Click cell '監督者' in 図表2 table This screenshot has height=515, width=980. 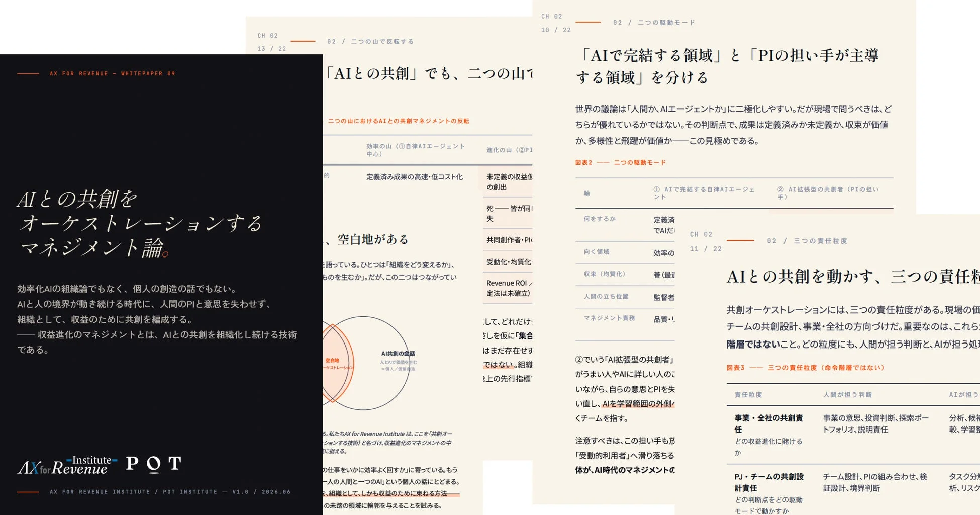click(x=664, y=297)
